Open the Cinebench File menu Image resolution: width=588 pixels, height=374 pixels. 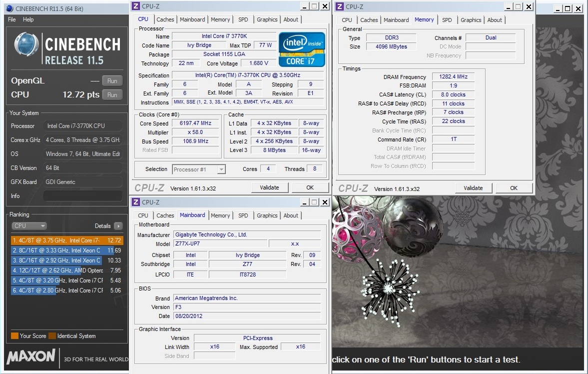[x=11, y=19]
